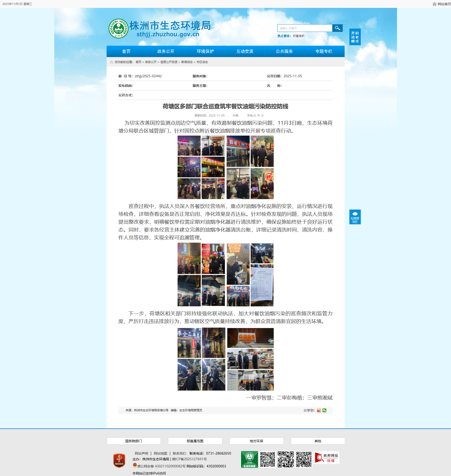Share the article to Weibo
Screen dimensions: 451x476
(x=319, y=410)
